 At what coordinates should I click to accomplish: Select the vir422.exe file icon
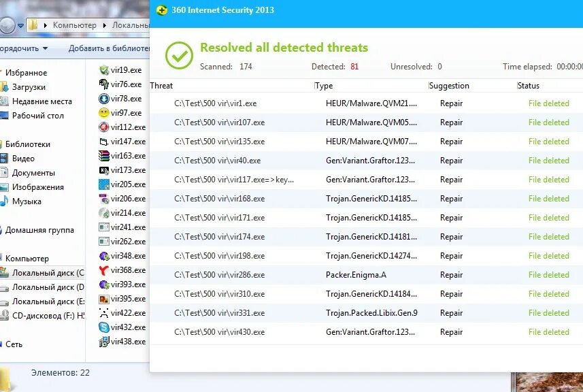click(104, 313)
